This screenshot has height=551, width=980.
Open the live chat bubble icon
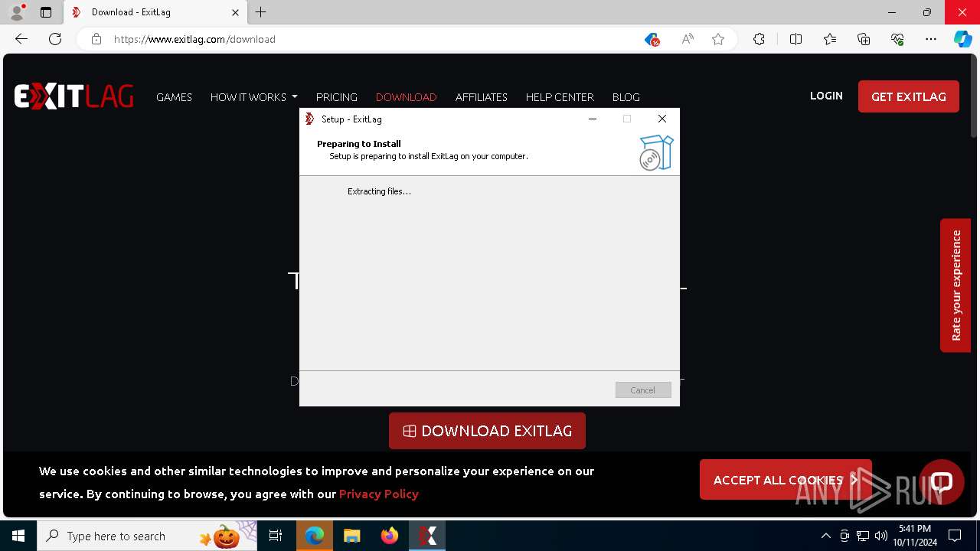(941, 482)
